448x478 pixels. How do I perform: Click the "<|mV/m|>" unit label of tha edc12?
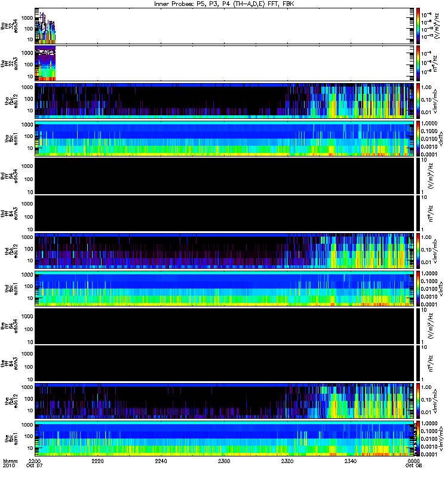click(x=435, y=101)
